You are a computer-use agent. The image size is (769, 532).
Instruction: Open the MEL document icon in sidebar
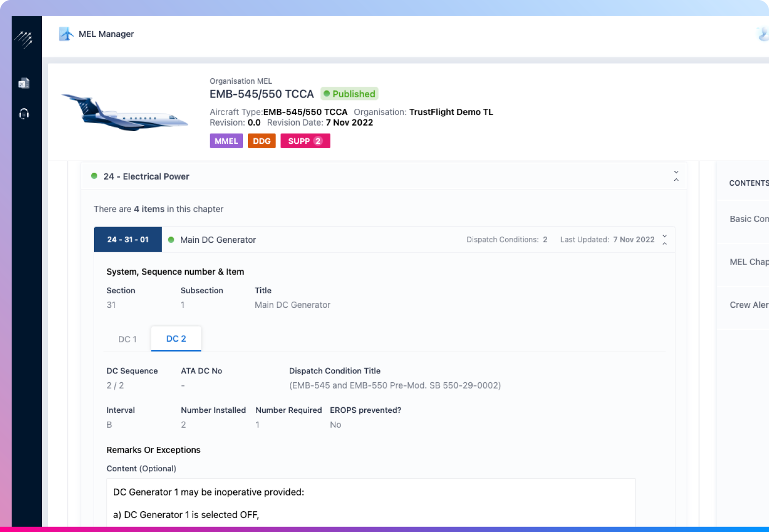tap(24, 83)
